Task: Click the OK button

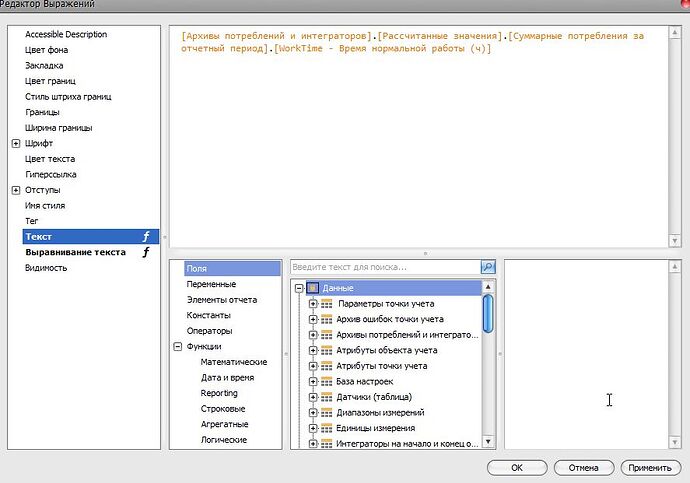Action: 517,468
